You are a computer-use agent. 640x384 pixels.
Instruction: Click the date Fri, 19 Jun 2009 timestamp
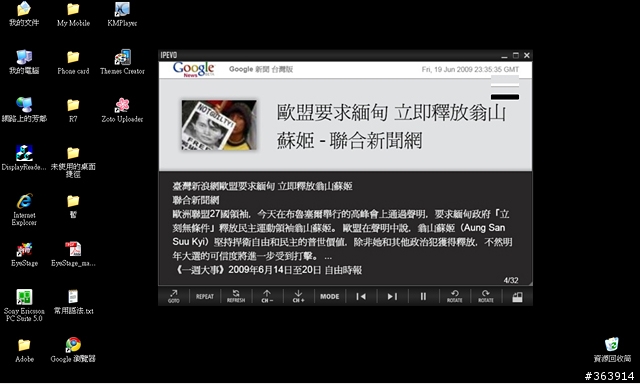[x=470, y=69]
